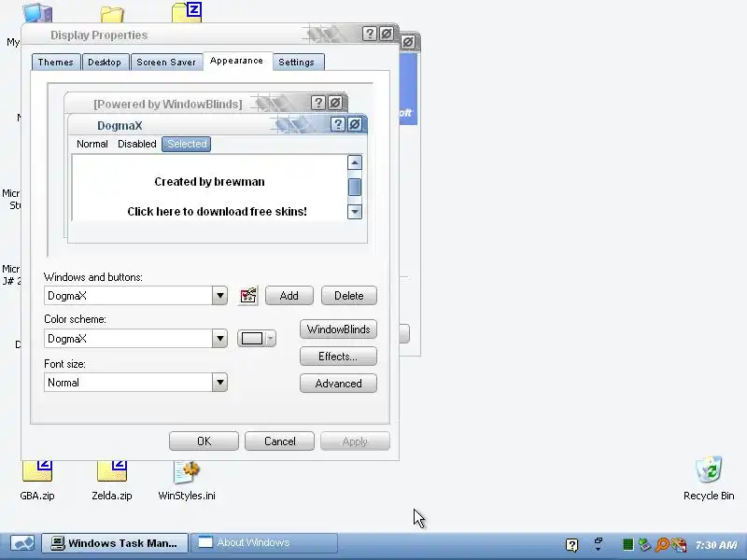Screen dimensions: 747x560
Task: Switch to the Screen Saver tab
Action: coord(166,63)
